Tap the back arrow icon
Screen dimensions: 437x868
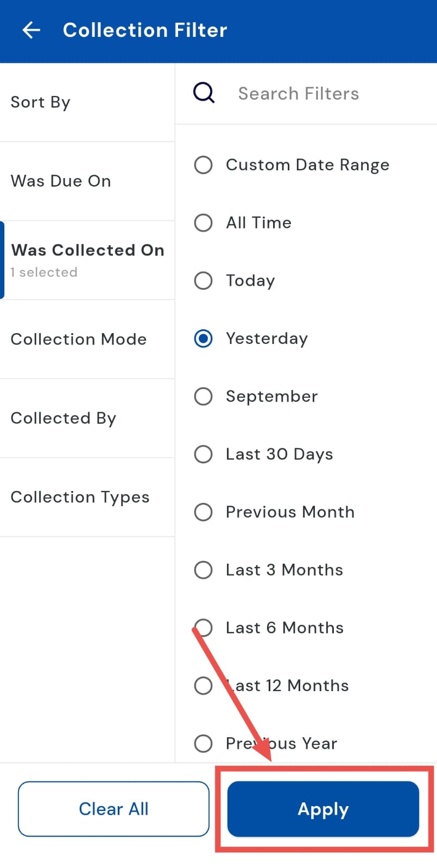coord(31,30)
